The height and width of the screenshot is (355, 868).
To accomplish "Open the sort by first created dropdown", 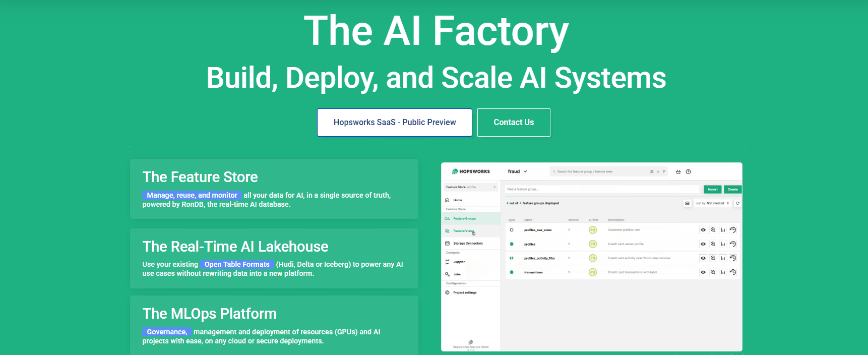I will click(712, 203).
